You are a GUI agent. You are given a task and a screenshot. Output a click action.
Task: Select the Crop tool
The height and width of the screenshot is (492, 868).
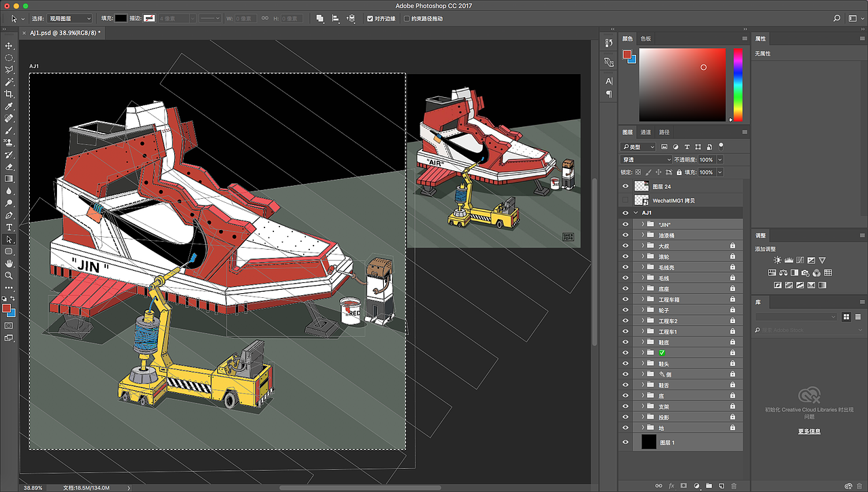coord(9,94)
